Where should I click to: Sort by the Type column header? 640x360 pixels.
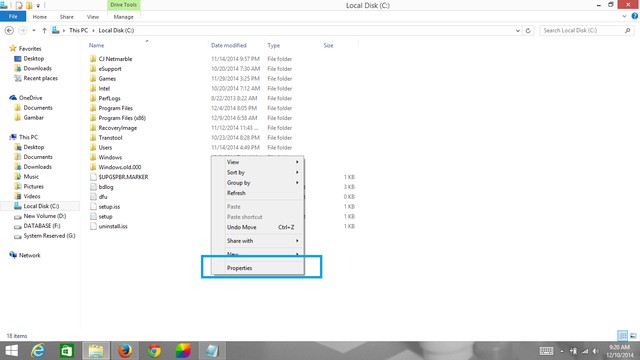point(273,45)
